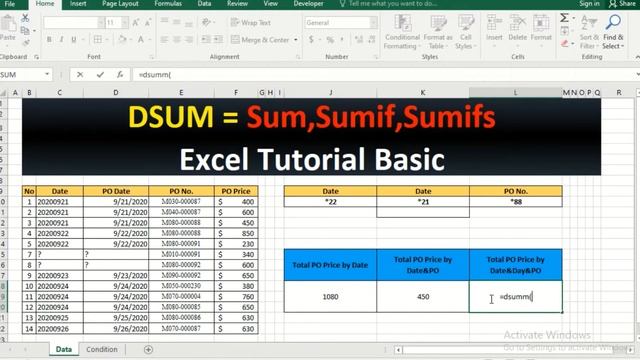Click Sign in link

tap(589, 4)
